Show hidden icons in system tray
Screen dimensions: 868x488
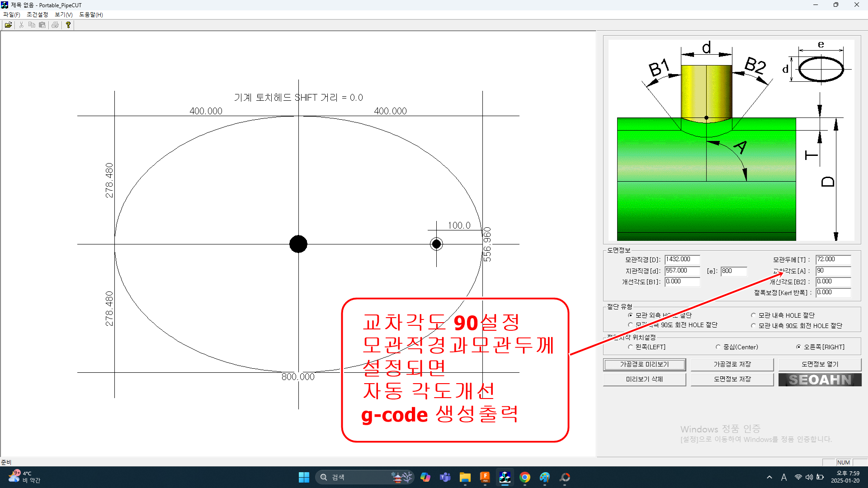[769, 477]
